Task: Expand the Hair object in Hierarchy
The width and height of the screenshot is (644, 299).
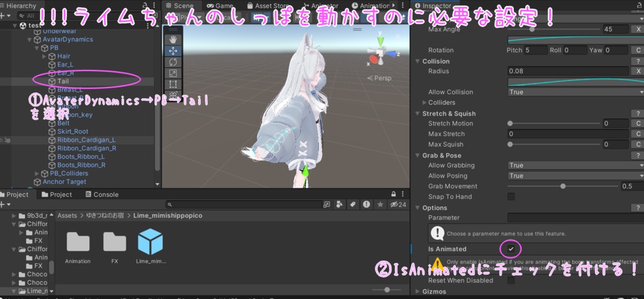Action: click(x=44, y=57)
